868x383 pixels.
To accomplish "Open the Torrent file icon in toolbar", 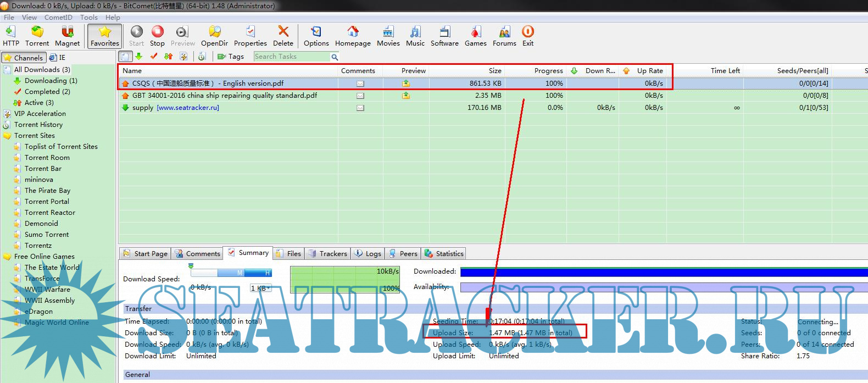I will [37, 36].
